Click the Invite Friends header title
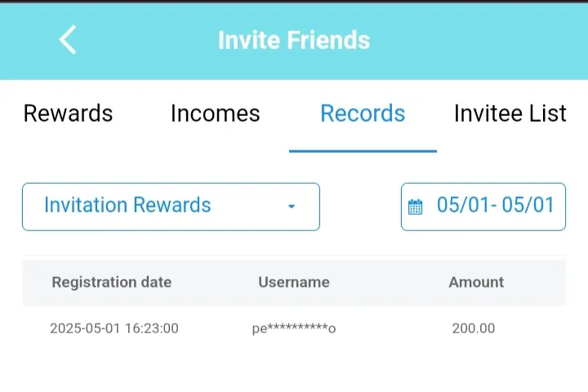 point(294,40)
